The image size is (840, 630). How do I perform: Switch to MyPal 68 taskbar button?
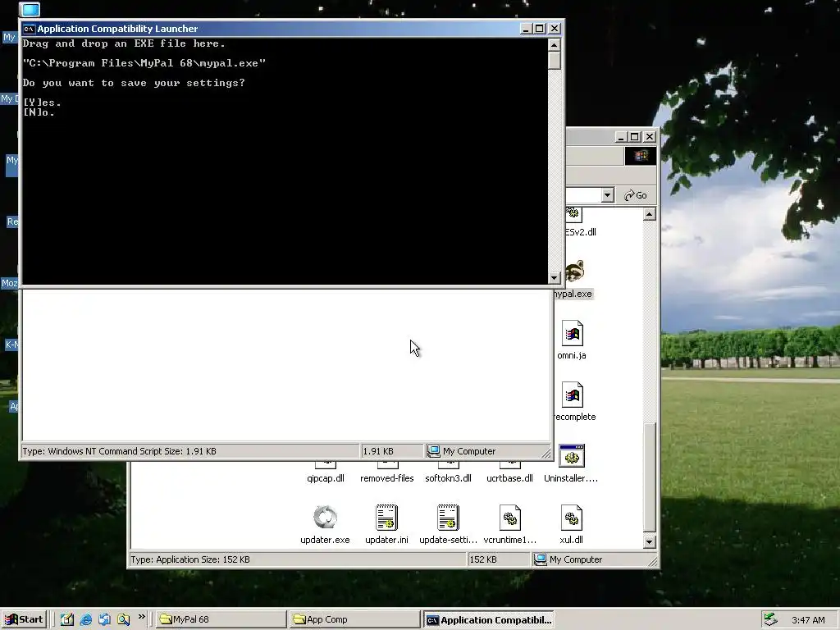(221, 619)
